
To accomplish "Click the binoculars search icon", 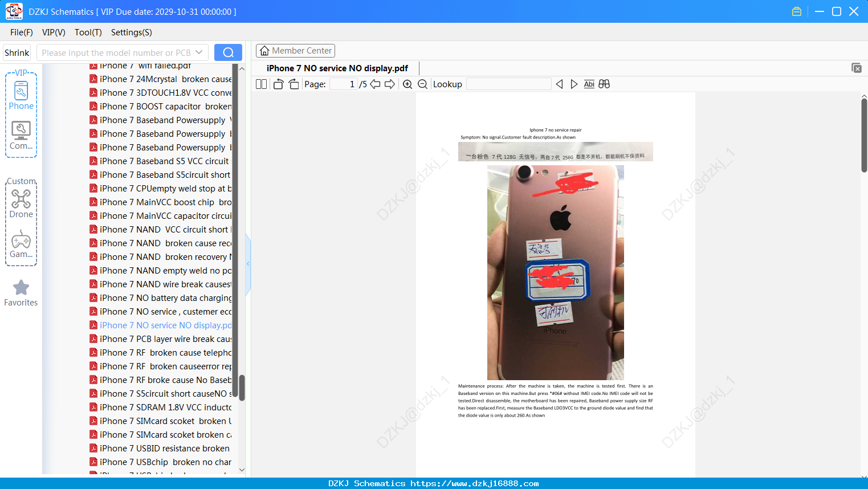I will [604, 84].
